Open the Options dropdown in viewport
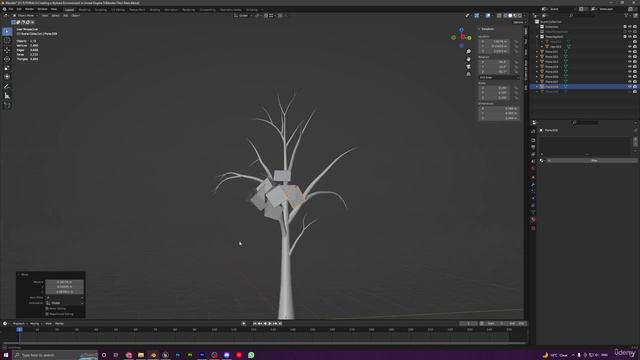640x360 pixels. 519,22
